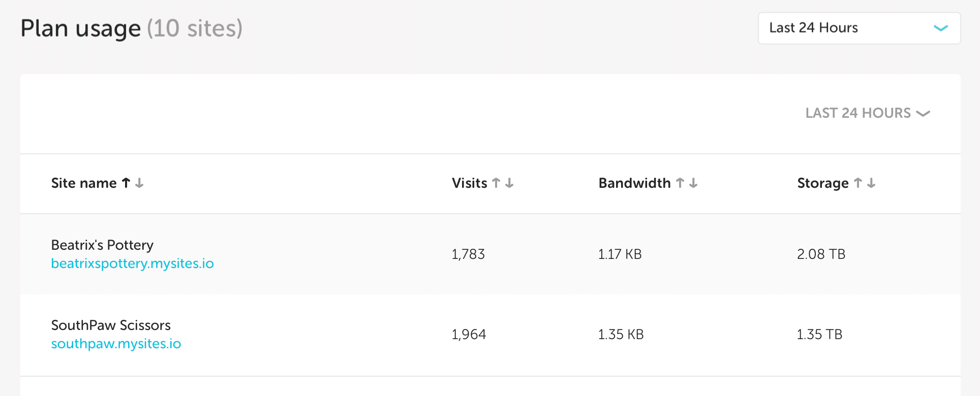Expand the LAST 24 HOURS table filter
Viewport: 980px width, 396px height.
tap(867, 113)
